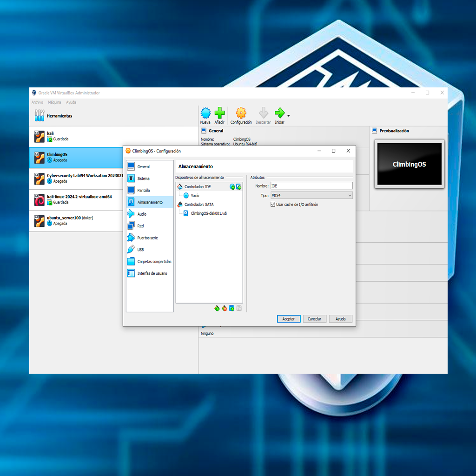Click the Aceptar button
The image size is (476, 476).
[x=288, y=319]
